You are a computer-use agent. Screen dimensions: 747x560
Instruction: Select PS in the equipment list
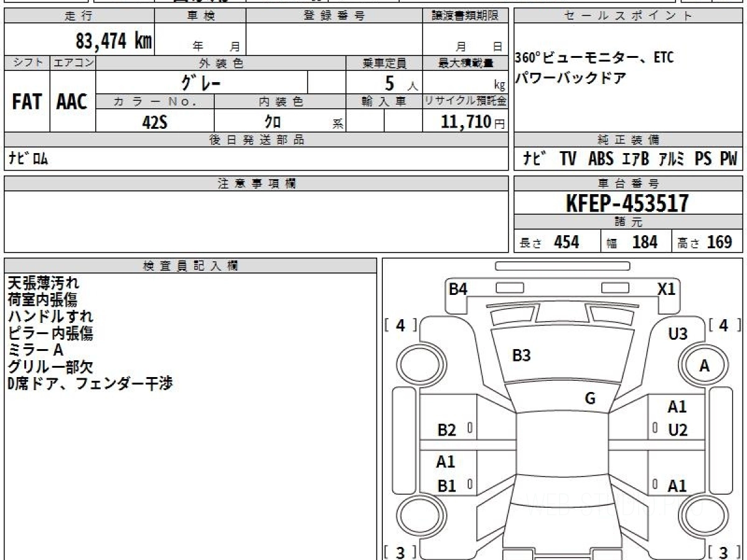(x=703, y=159)
